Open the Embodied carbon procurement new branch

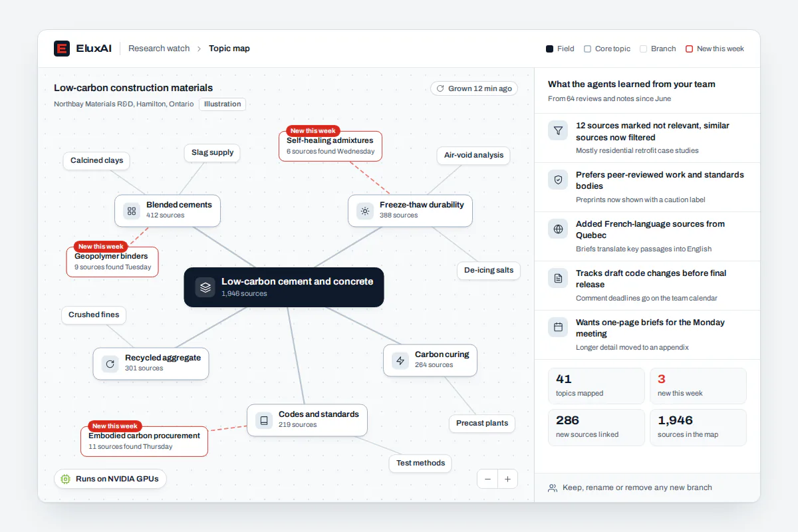[x=144, y=441]
